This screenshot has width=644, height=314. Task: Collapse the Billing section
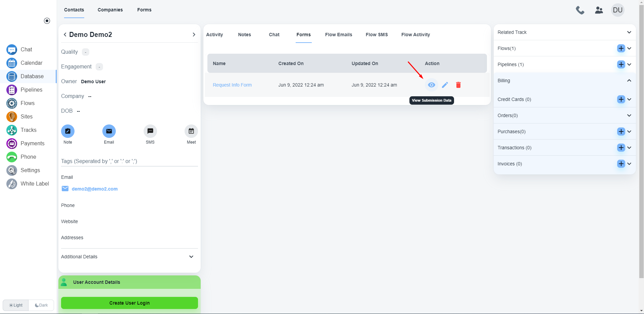tap(629, 81)
